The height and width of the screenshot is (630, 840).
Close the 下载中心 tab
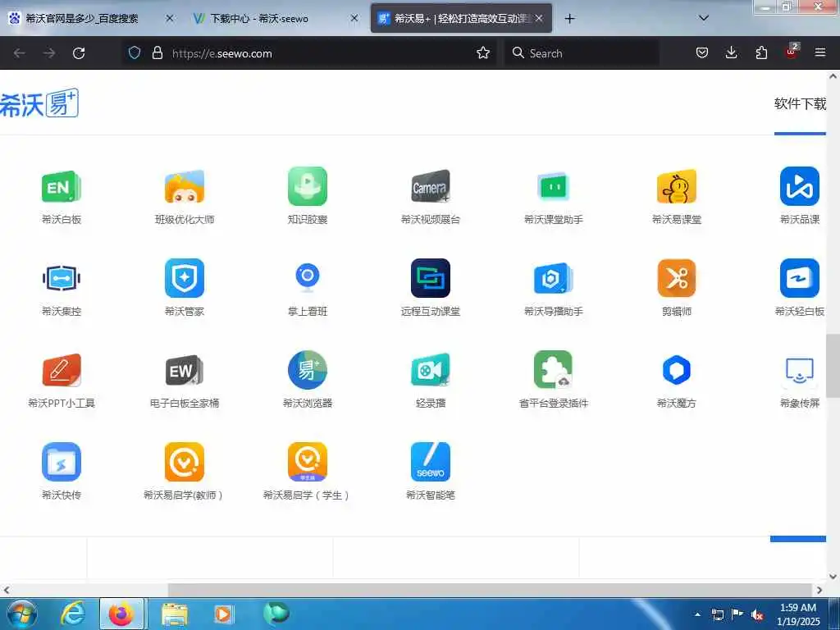click(354, 19)
